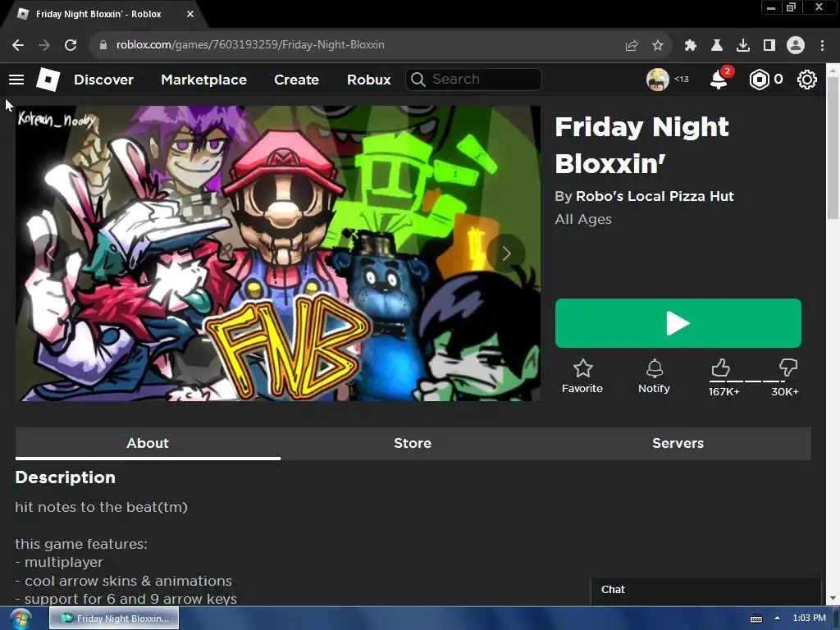The image size is (840, 630).
Task: Click the Roblox Search field
Action: 473,80
